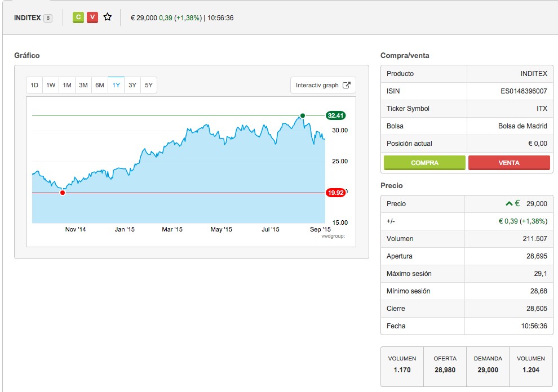The image size is (558, 392).
Task: Select the 1Y chart range tab
Action: (116, 85)
